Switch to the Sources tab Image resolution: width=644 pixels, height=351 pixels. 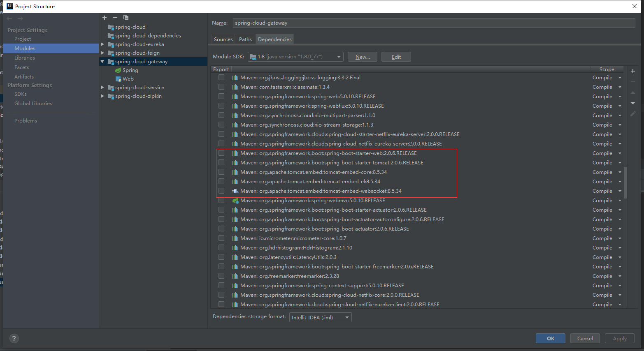(x=223, y=39)
